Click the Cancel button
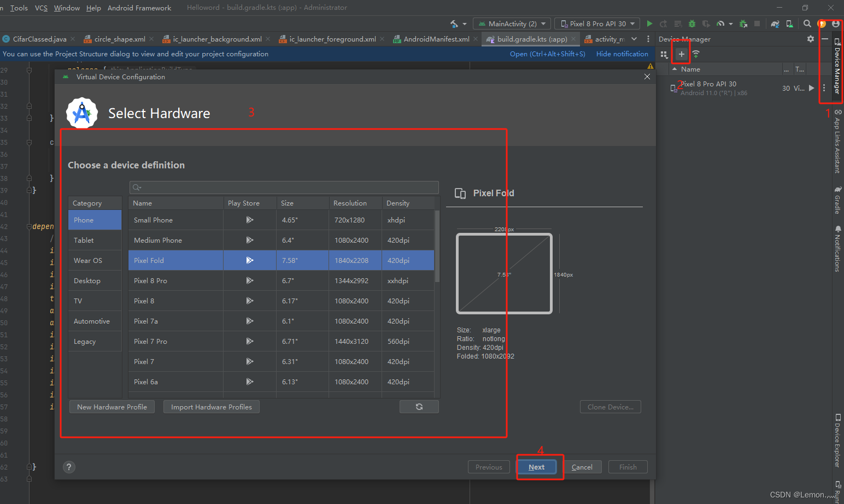Screen dimensions: 844x504 coord(582,467)
